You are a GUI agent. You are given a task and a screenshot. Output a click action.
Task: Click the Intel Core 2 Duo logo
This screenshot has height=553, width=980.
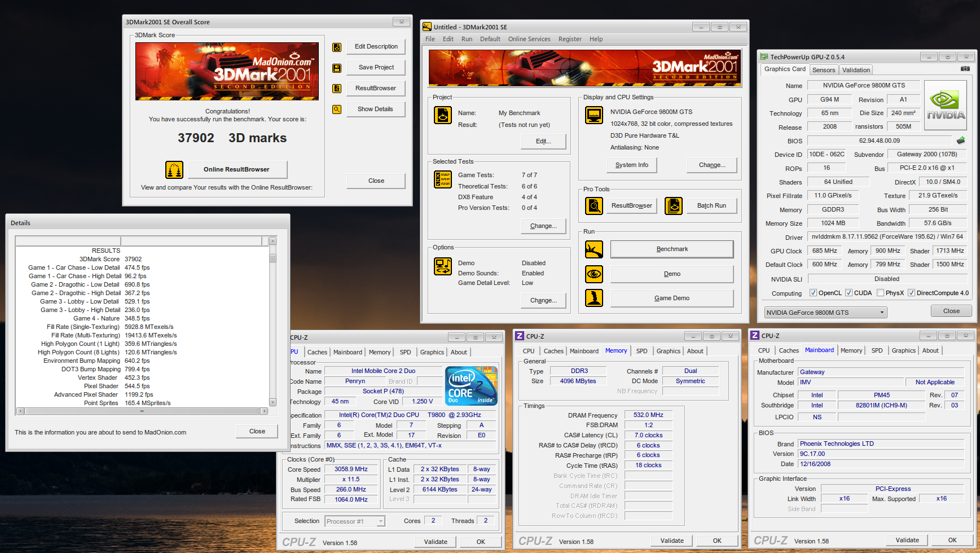[x=471, y=385]
